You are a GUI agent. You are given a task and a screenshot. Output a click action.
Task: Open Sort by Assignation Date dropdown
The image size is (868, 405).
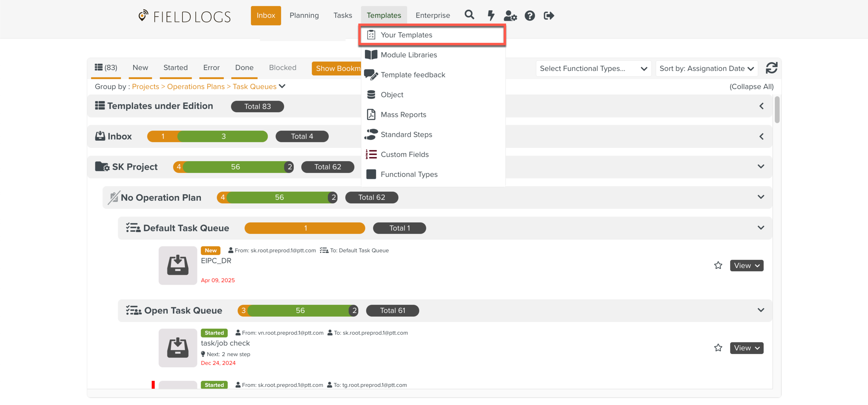tap(706, 68)
